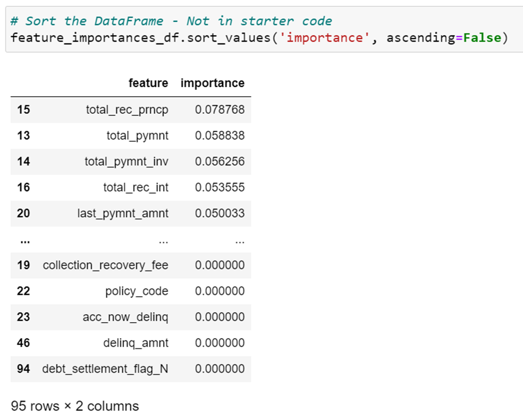This screenshot has width=523, height=420.
Task: Select the 'importance' string in code
Action: (325, 37)
